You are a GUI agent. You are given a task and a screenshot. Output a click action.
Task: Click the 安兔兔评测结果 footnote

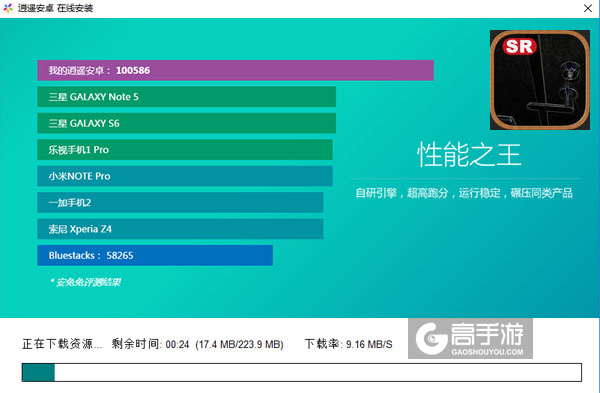click(x=86, y=282)
